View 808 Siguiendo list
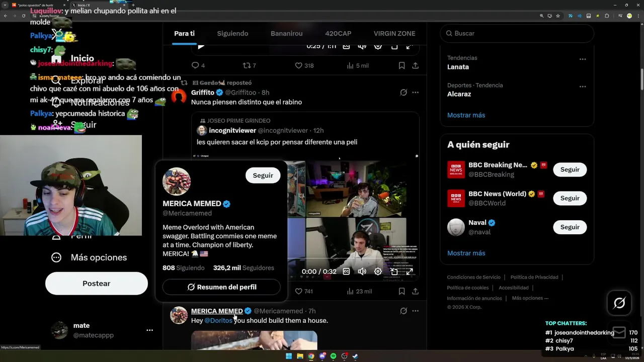The width and height of the screenshot is (644, 362). pyautogui.click(x=183, y=268)
